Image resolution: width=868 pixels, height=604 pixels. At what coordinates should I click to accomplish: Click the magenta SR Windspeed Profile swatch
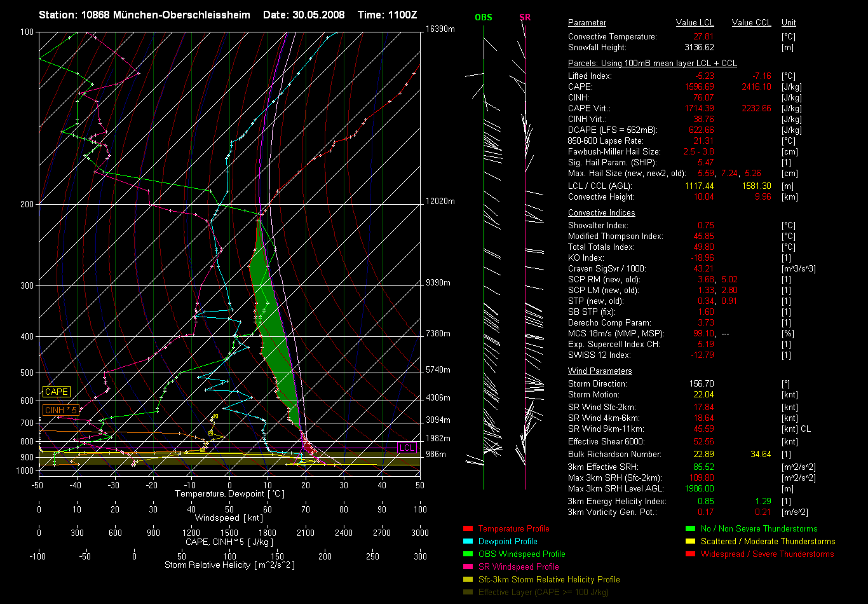468,566
